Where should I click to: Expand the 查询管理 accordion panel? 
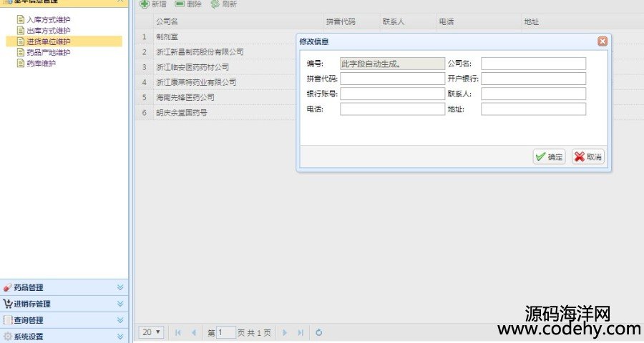[x=64, y=320]
